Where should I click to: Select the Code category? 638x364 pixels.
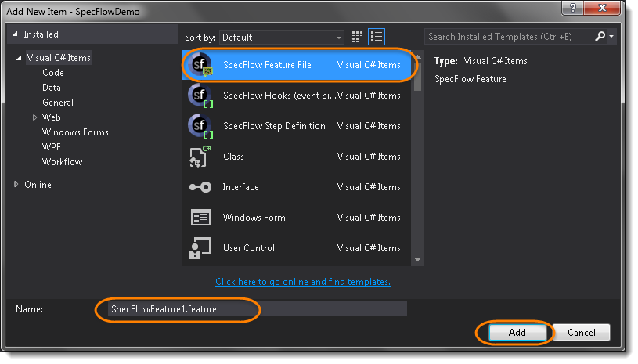tap(53, 73)
